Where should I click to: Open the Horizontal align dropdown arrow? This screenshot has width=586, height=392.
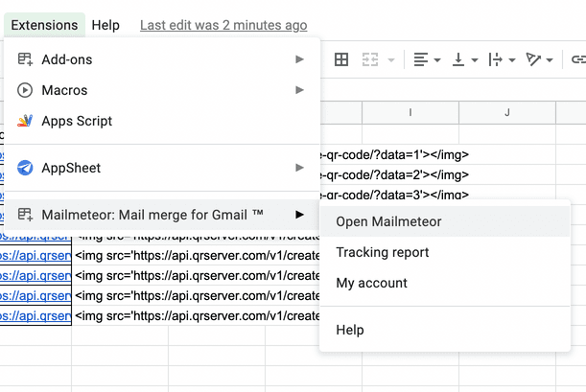pyautogui.click(x=437, y=59)
